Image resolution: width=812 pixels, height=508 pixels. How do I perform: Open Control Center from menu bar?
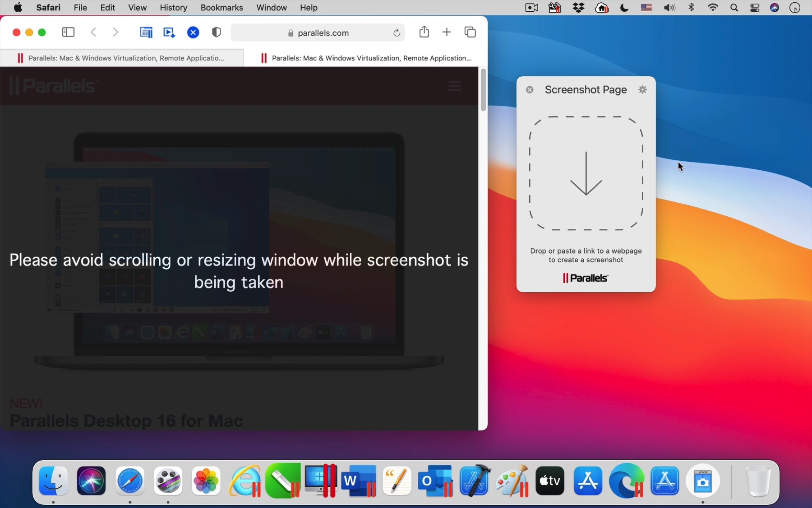[x=755, y=8]
